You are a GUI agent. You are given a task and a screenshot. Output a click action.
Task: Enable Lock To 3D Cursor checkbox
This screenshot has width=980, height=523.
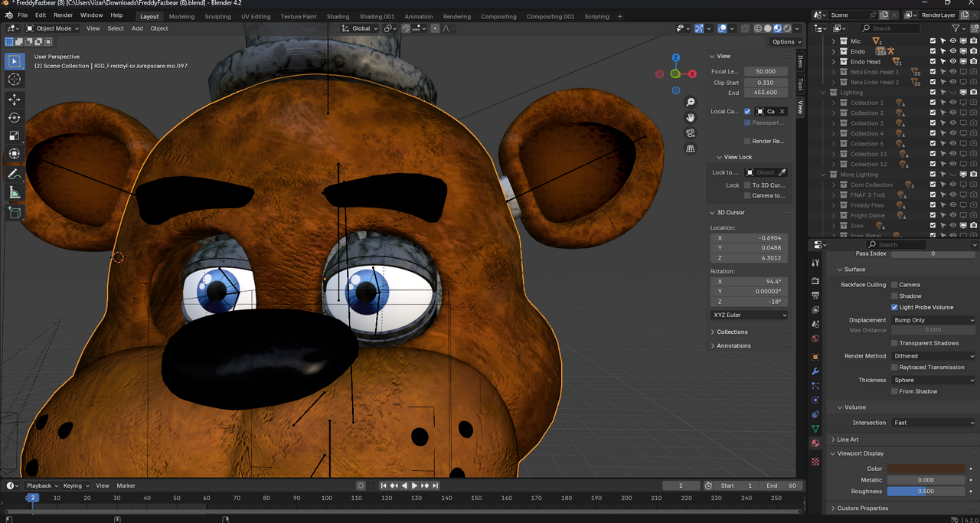(x=747, y=185)
